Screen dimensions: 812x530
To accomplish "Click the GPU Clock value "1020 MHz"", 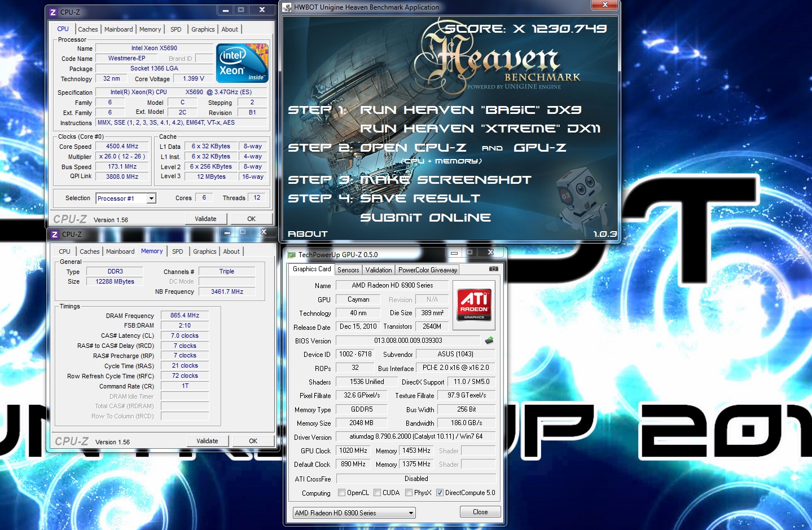I will point(353,450).
